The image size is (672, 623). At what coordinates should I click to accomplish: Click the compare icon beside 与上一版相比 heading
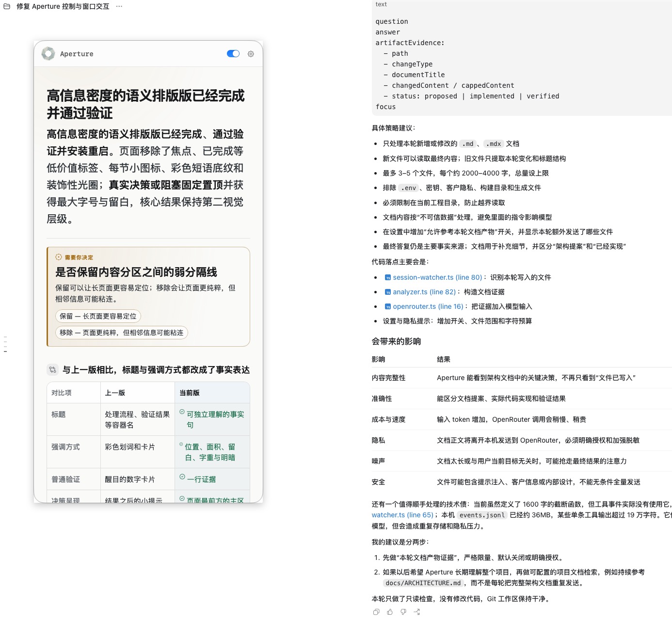point(52,370)
